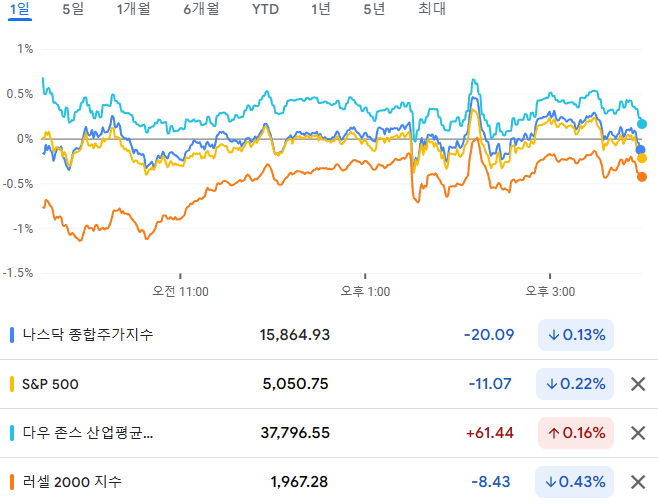This screenshot has width=658, height=504.
Task: Select the YTD time range tab
Action: coord(265,9)
